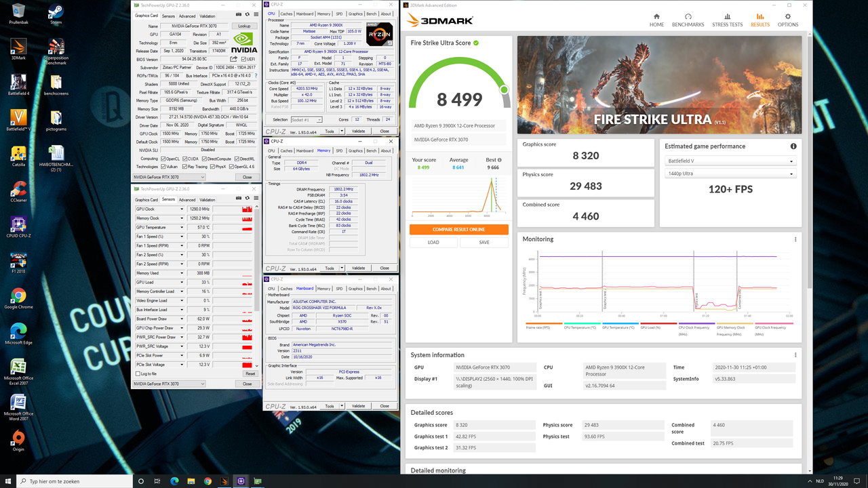Open the HOME section in 3DMark

tap(656, 20)
